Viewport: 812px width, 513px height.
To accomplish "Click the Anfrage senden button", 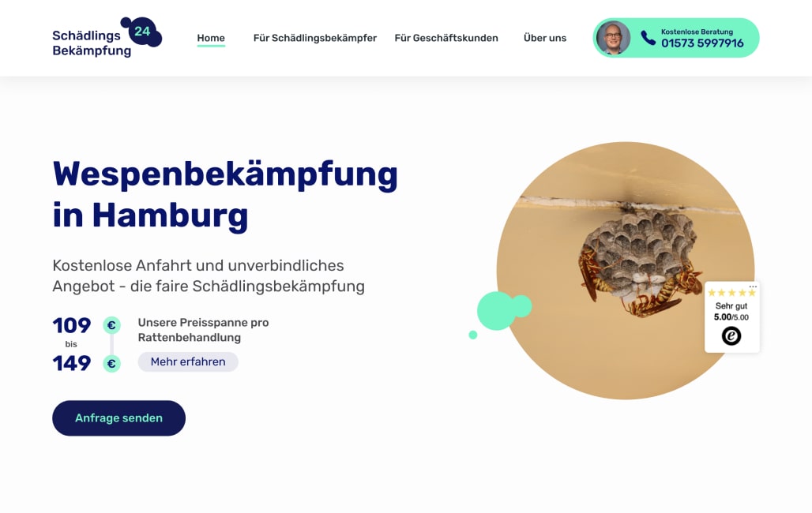I will click(118, 418).
